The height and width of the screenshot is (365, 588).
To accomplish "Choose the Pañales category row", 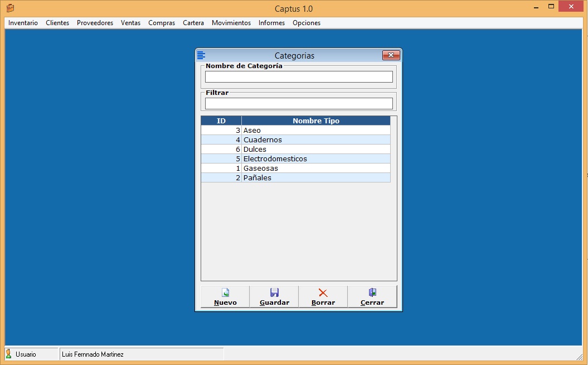I will coord(295,177).
